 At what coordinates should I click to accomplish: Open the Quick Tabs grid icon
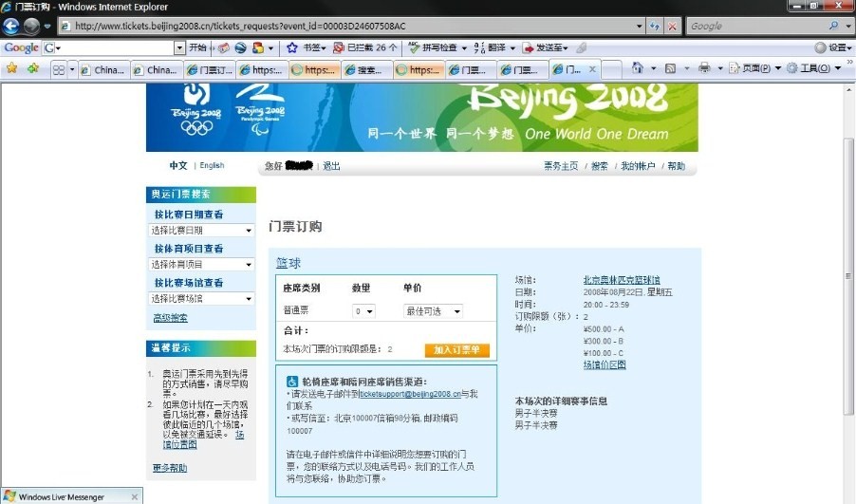point(59,69)
